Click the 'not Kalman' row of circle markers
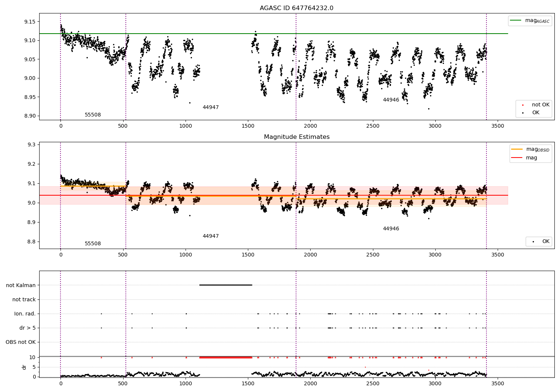560x392 pixels. (226, 285)
